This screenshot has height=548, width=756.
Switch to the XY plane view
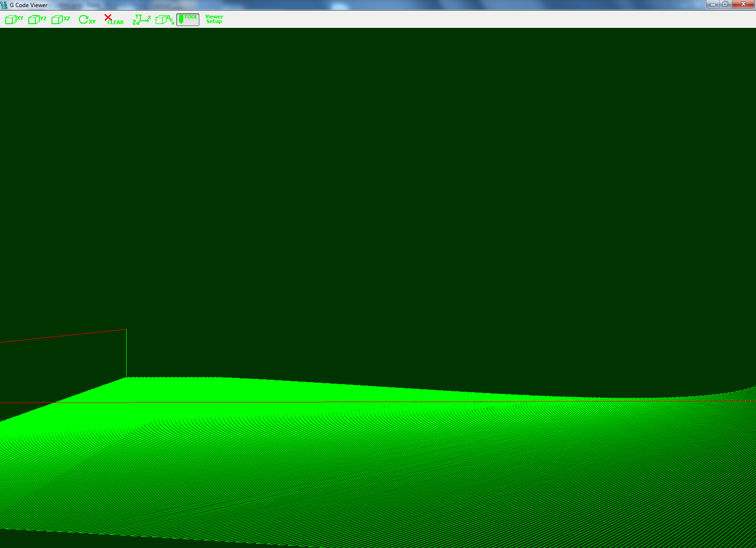tap(14, 19)
